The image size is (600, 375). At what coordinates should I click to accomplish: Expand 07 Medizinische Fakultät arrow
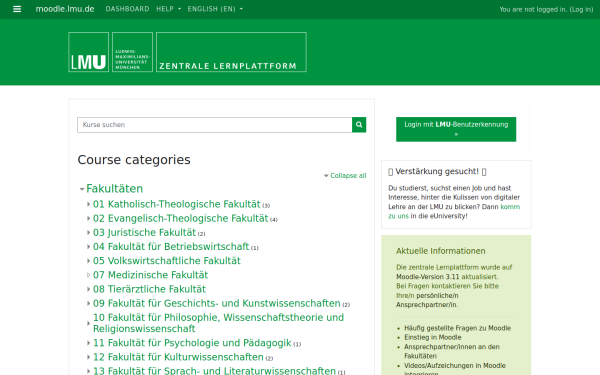(88, 275)
